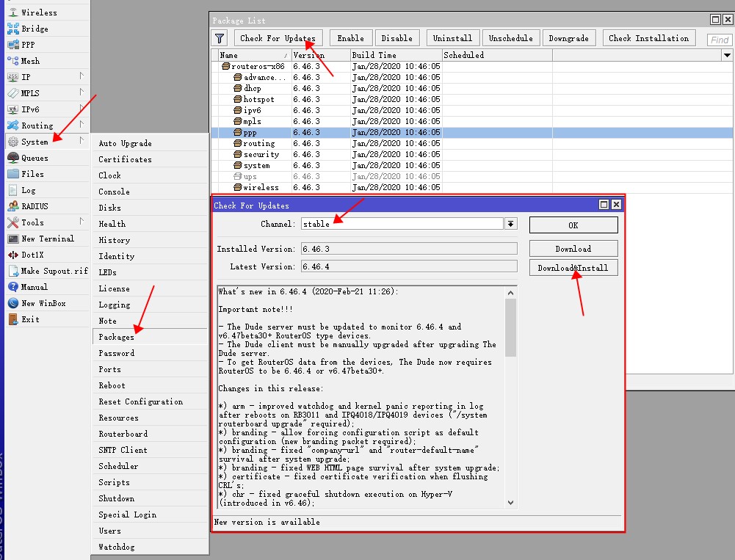Click the Routing sidebar icon
735x560 pixels.
(13, 126)
